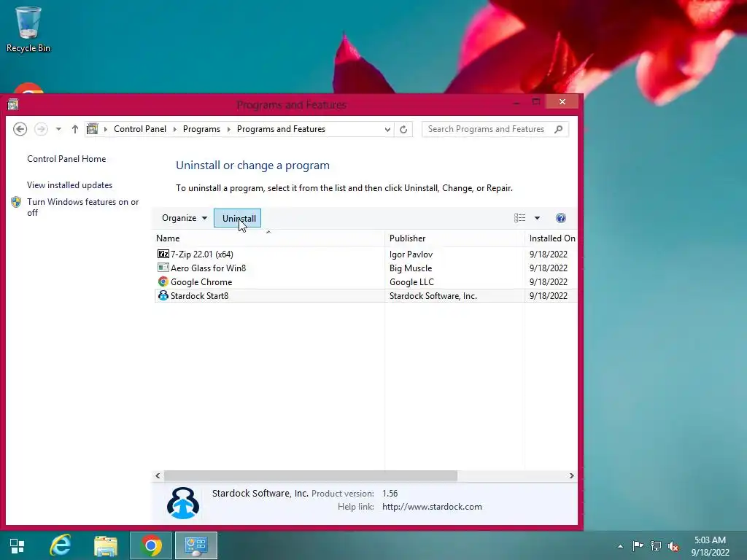Click the Back navigation arrow

click(x=20, y=129)
